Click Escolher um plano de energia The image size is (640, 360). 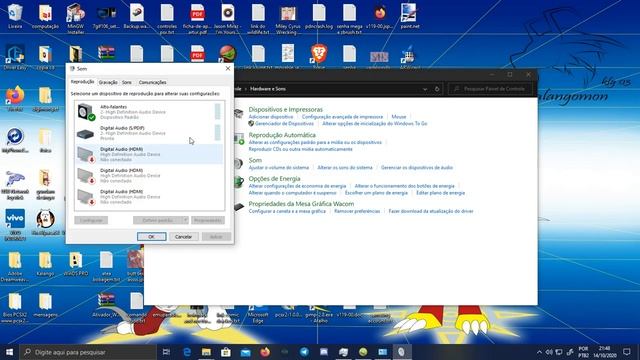click(x=376, y=193)
